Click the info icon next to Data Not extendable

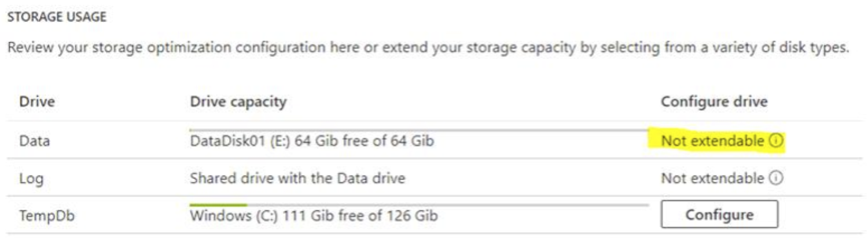coord(776,141)
